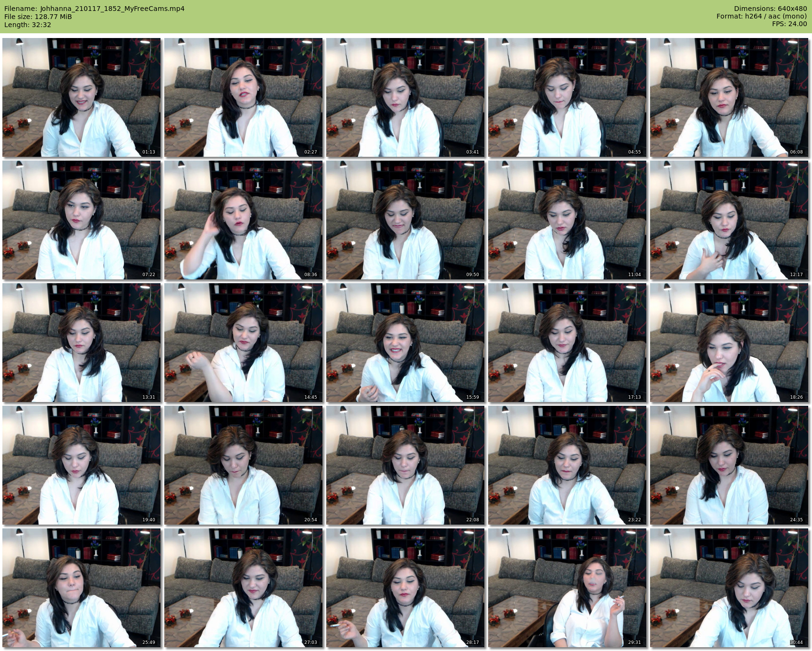The width and height of the screenshot is (812, 651).
Task: Select the thumbnail timestamped 22:08
Action: (405, 465)
